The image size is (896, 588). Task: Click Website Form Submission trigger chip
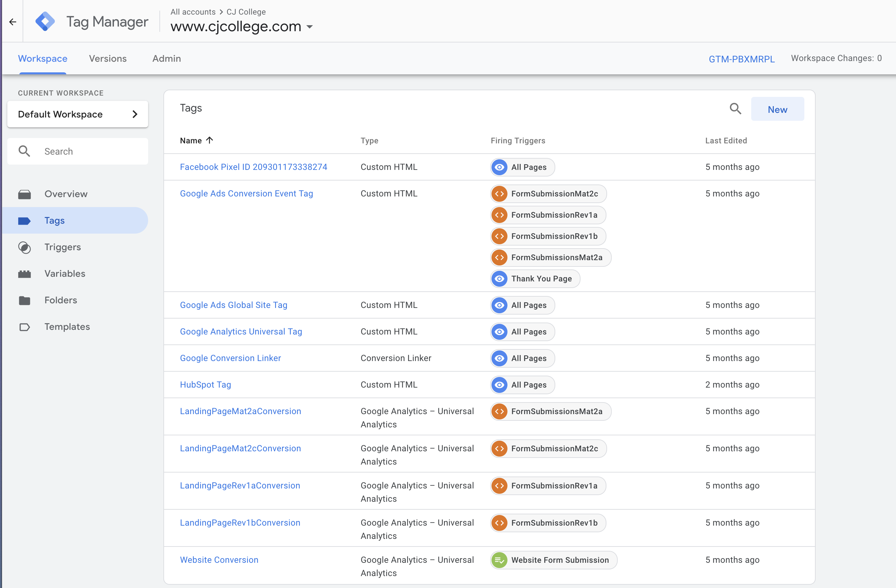553,560
